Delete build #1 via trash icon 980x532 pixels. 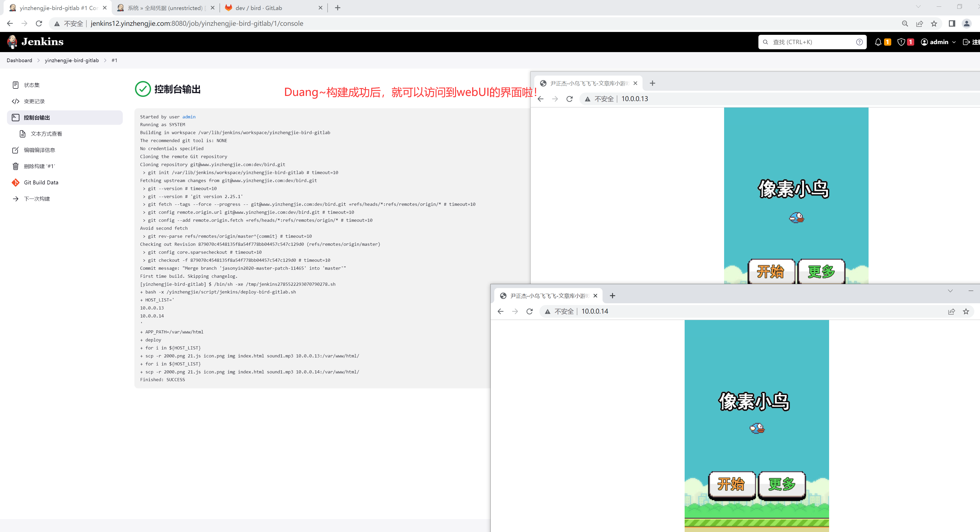tap(15, 166)
